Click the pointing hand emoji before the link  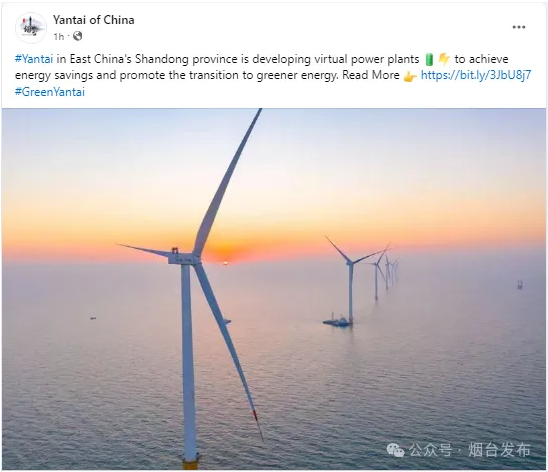pos(410,76)
